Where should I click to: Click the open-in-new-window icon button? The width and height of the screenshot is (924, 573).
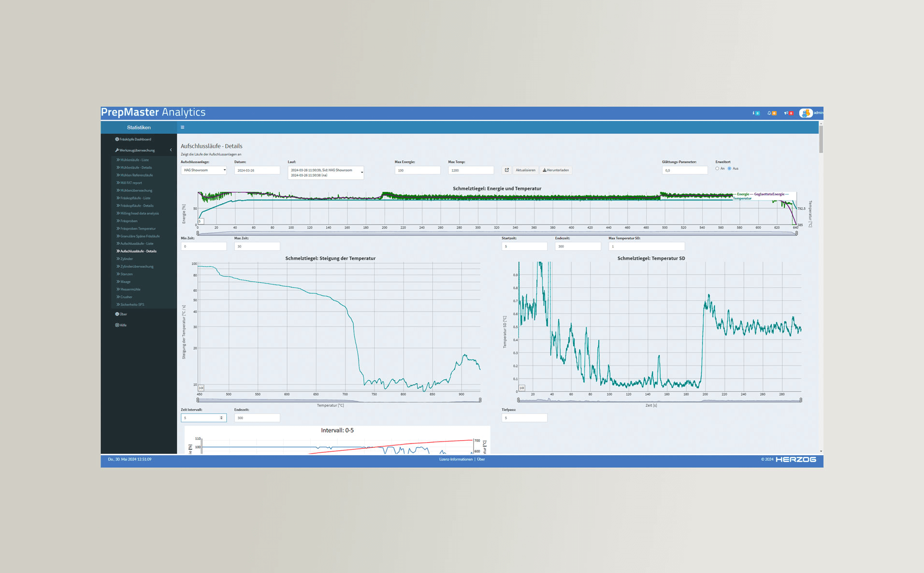click(x=506, y=170)
